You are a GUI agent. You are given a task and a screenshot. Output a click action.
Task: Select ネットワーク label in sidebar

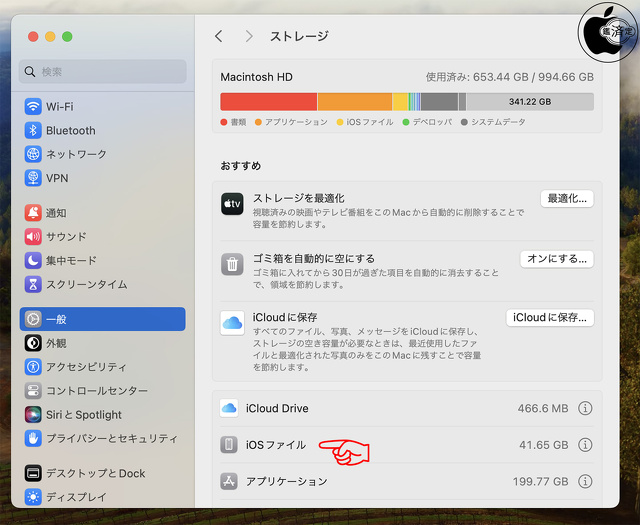[76, 154]
